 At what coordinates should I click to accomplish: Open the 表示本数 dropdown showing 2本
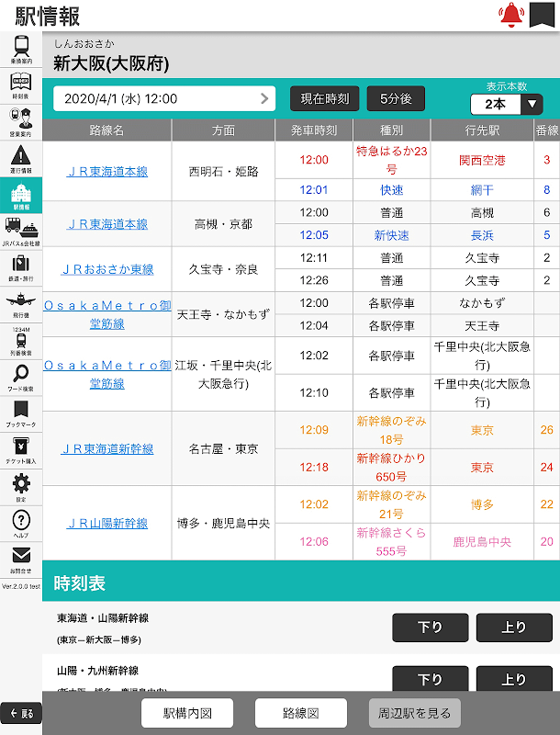tap(507, 104)
